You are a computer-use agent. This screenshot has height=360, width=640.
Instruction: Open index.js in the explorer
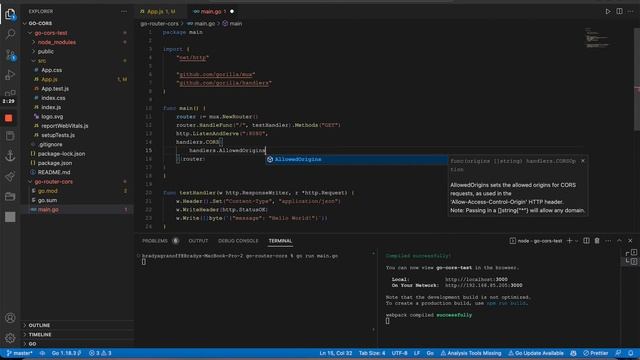[x=78, y=107]
